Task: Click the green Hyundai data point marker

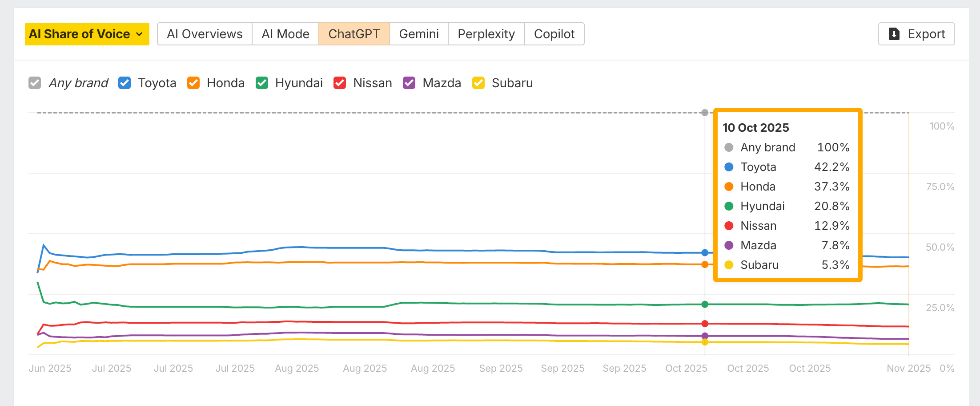Action: [705, 304]
